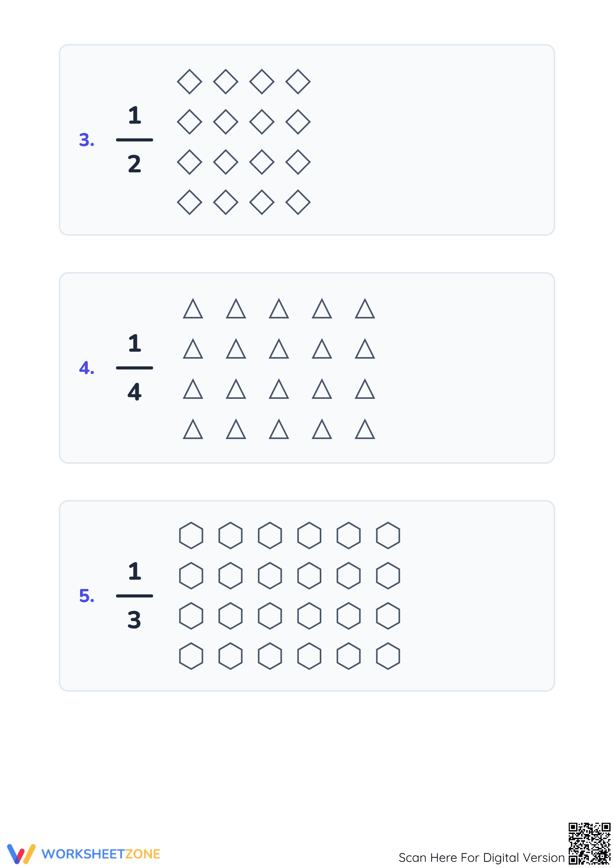The height and width of the screenshot is (868, 614).
Task: Click 'Scan Here For Digital Version' text
Action: (482, 858)
